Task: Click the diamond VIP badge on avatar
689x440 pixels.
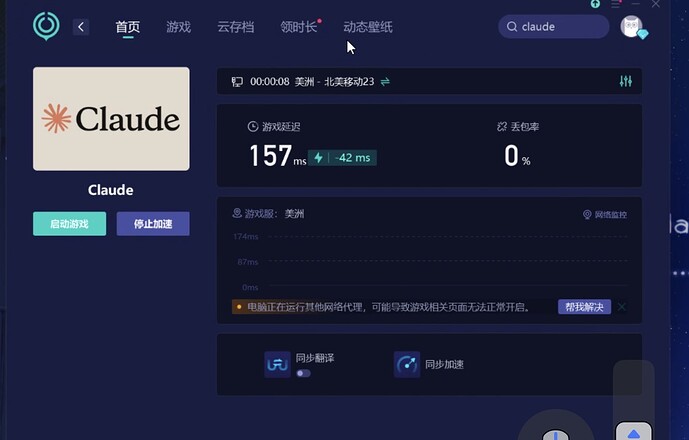Action: point(643,34)
